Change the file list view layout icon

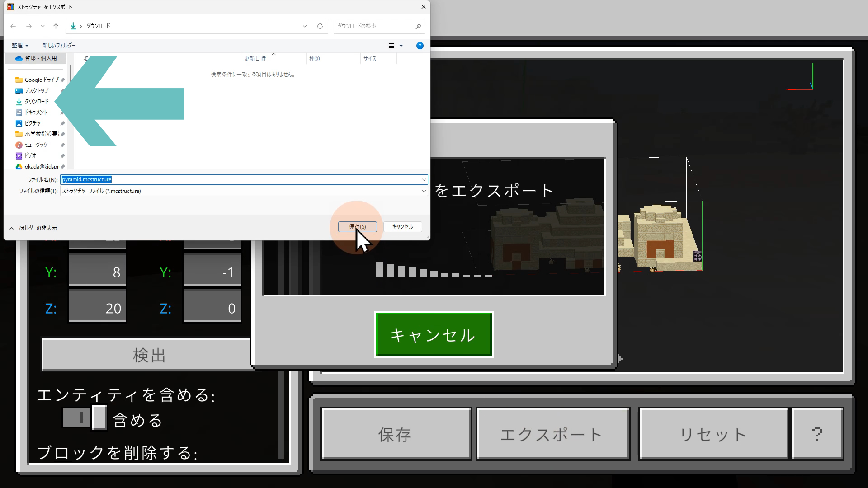coord(392,46)
